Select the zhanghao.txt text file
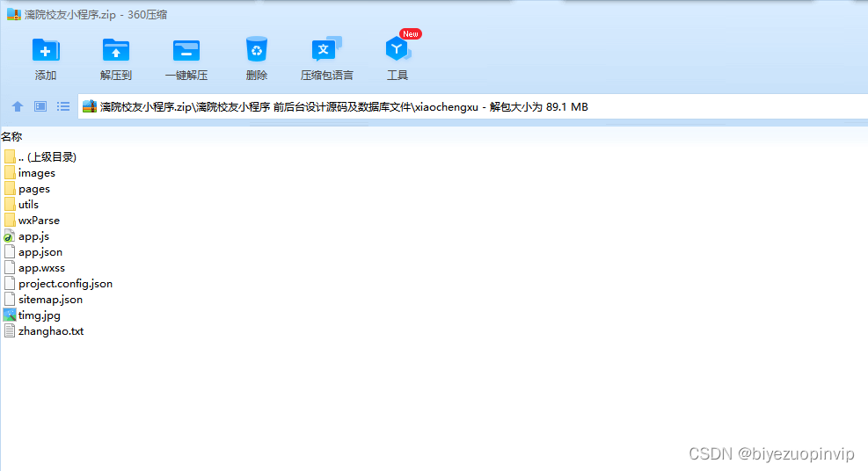Screen dimensions: 868x471 click(x=43, y=331)
